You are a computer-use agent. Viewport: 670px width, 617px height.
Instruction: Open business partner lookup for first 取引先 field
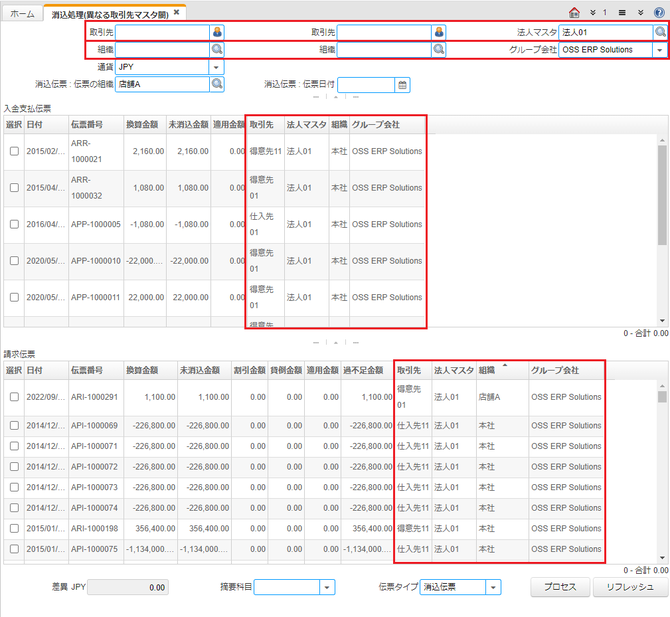[217, 32]
